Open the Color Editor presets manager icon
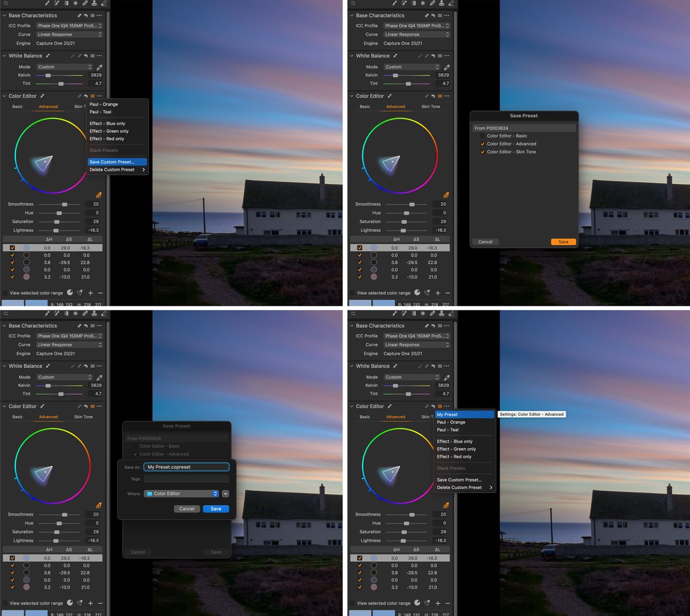The image size is (690, 616). click(93, 96)
